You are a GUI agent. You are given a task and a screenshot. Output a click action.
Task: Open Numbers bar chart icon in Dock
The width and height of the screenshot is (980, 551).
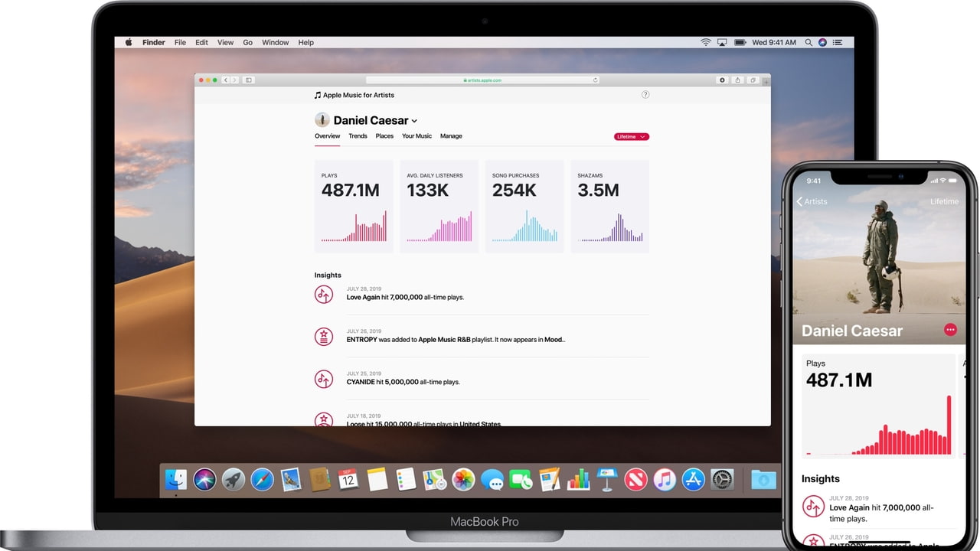[578, 479]
